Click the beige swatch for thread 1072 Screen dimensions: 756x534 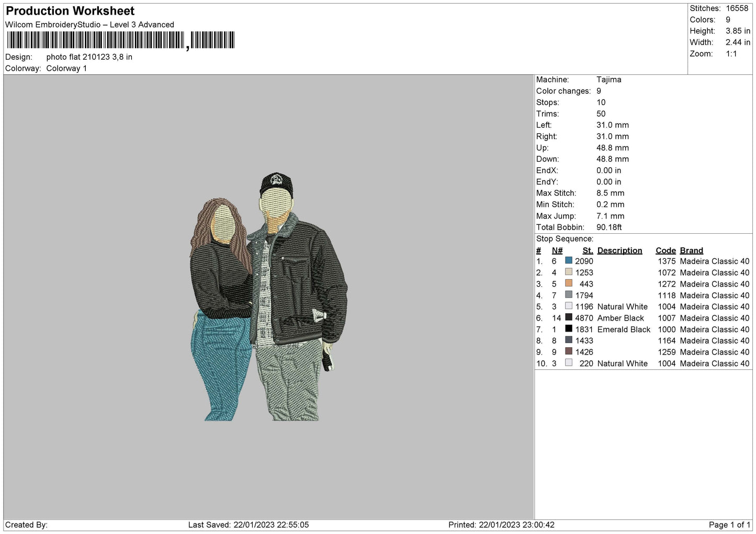tap(569, 272)
